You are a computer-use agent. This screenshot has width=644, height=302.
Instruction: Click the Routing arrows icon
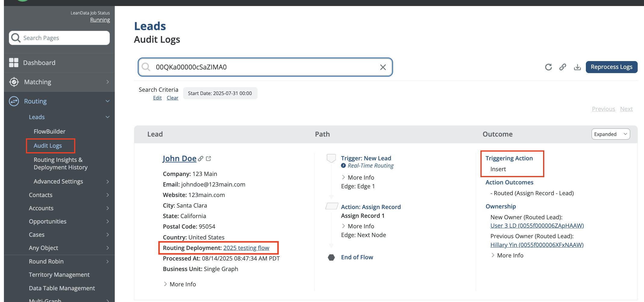click(x=14, y=101)
